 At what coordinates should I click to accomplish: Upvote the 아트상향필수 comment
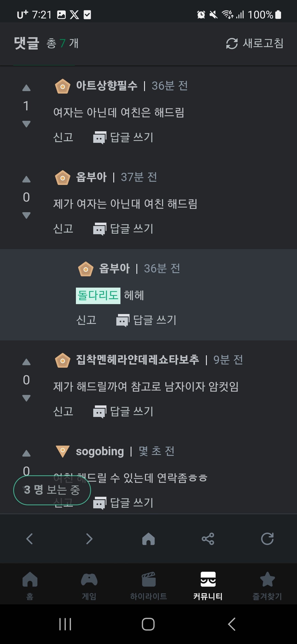pyautogui.click(x=26, y=88)
